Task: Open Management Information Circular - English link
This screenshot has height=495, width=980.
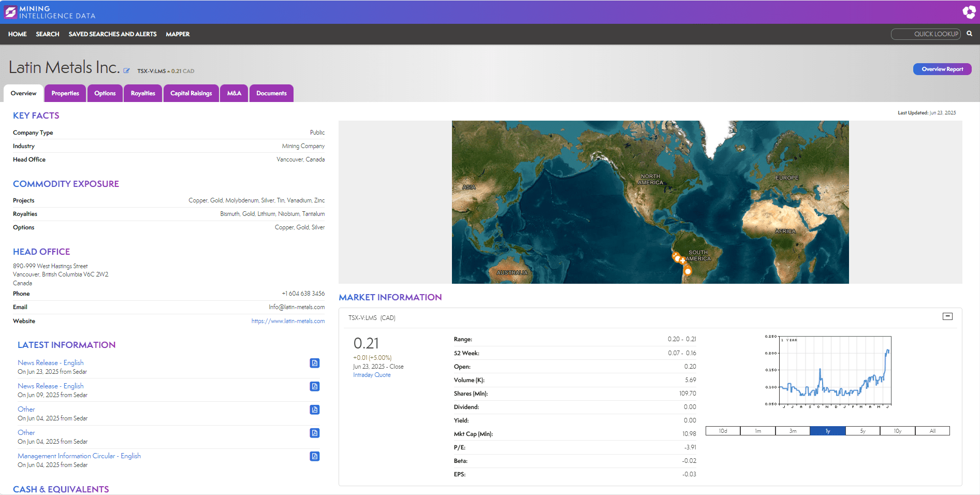Action: [x=79, y=456]
